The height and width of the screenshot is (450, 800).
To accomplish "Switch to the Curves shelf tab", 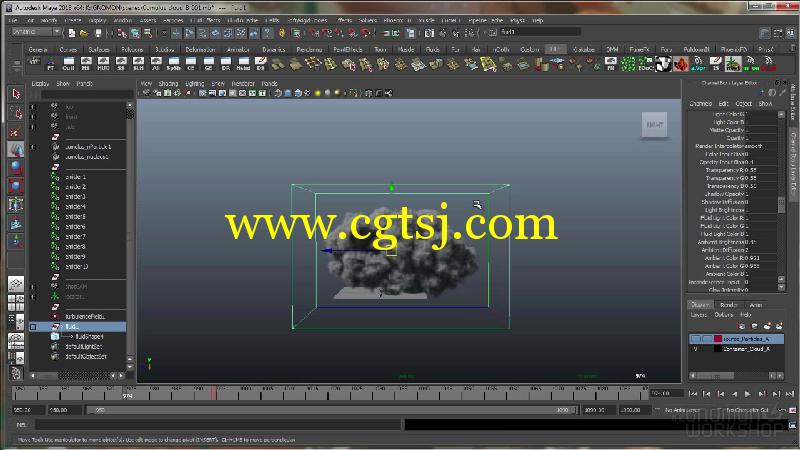I will tap(68, 49).
